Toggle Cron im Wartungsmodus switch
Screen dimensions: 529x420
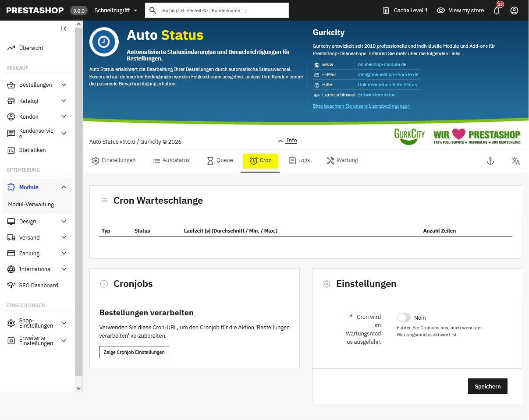coord(404,318)
